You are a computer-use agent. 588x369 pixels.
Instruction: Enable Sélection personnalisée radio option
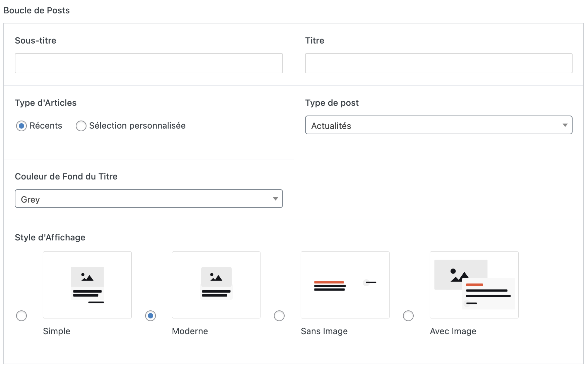(x=81, y=126)
